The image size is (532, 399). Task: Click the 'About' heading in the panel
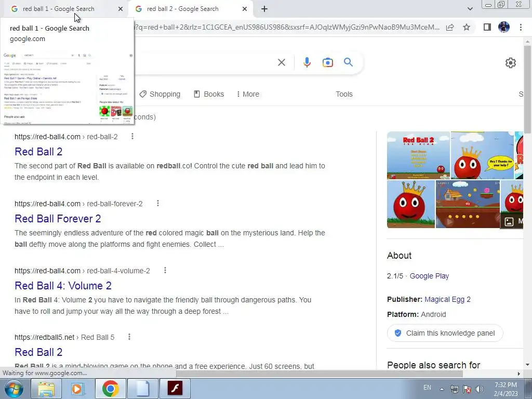(x=400, y=256)
